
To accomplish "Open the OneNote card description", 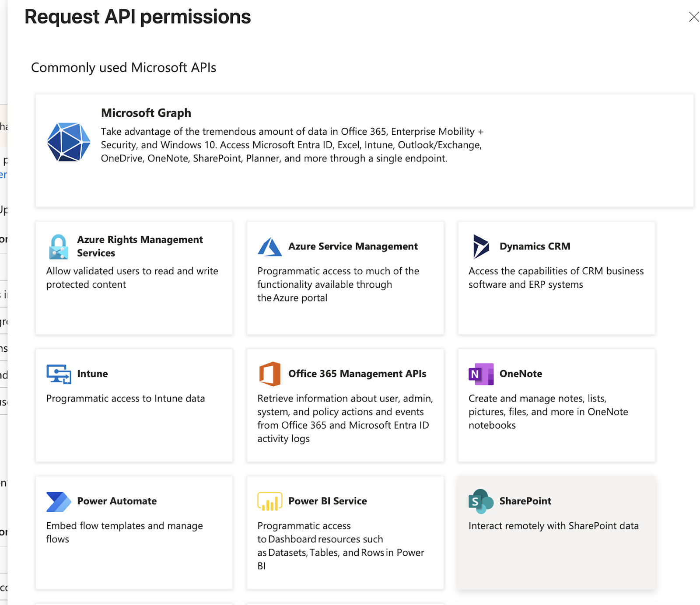I will coord(548,412).
